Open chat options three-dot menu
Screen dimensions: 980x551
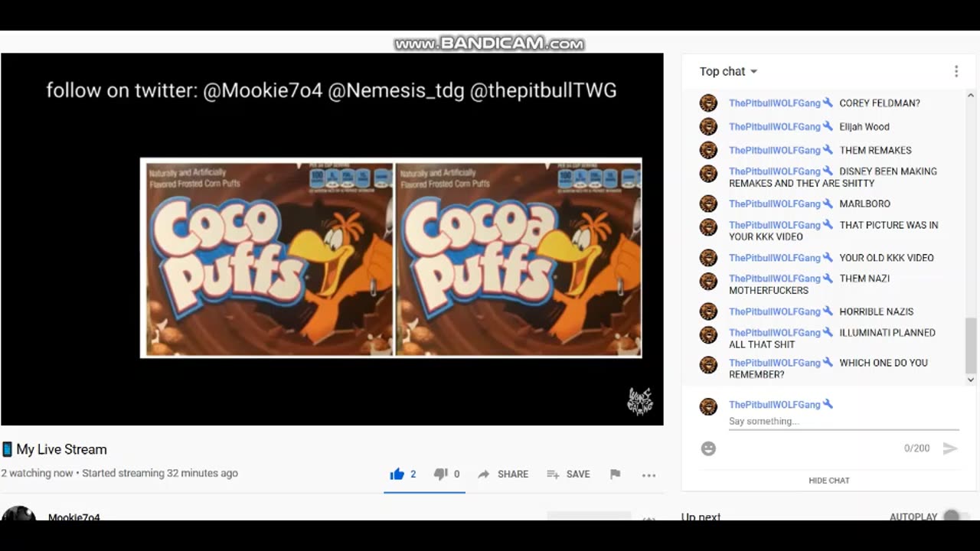coord(955,71)
